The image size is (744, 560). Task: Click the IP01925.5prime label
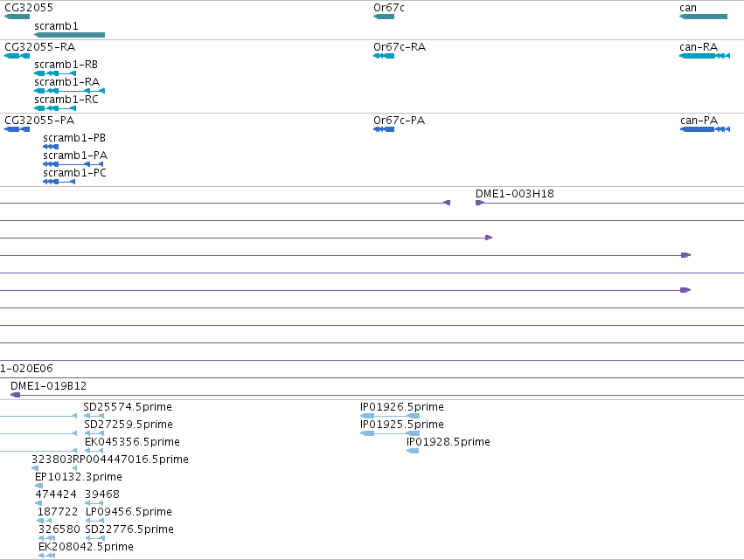click(x=401, y=425)
